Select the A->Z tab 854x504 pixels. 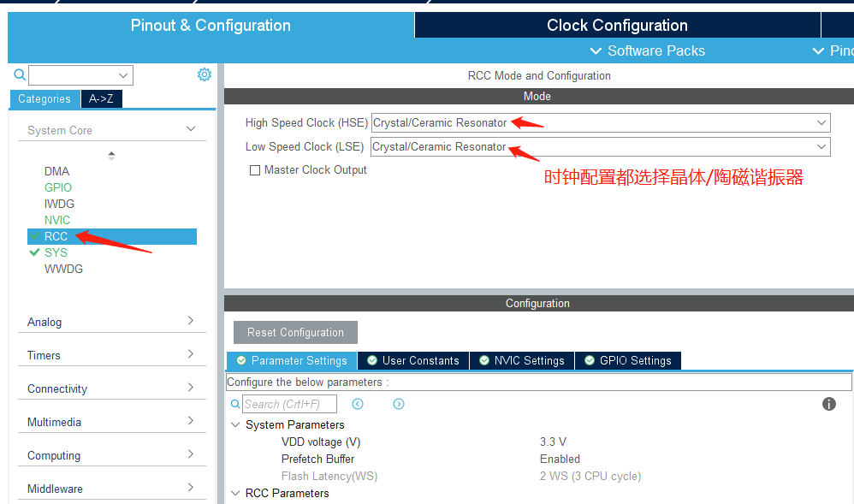[x=101, y=98]
